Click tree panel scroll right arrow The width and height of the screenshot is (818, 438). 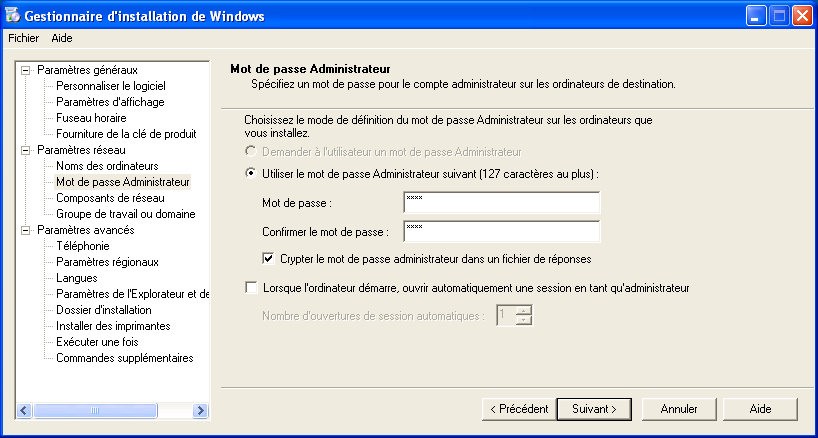[x=200, y=410]
